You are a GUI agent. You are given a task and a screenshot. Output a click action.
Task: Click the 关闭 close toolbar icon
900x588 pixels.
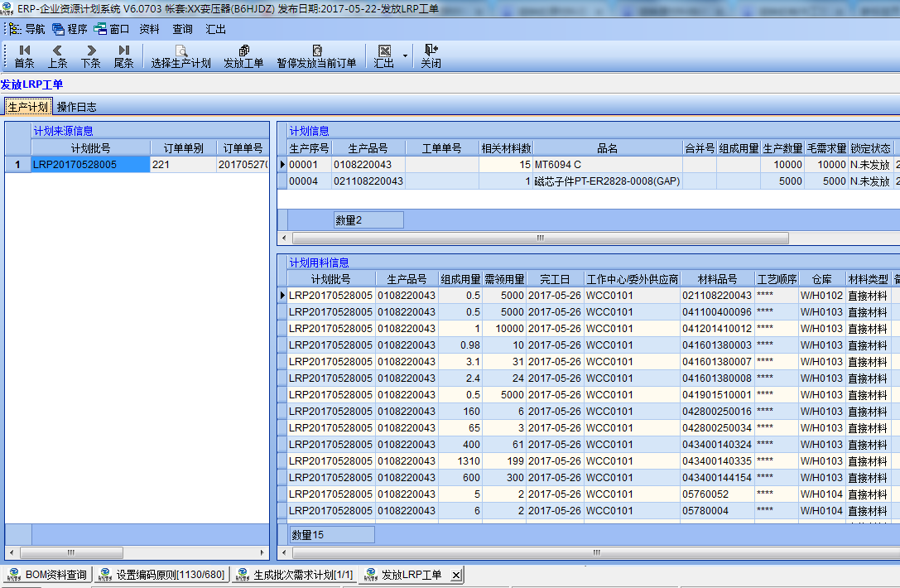pyautogui.click(x=431, y=56)
